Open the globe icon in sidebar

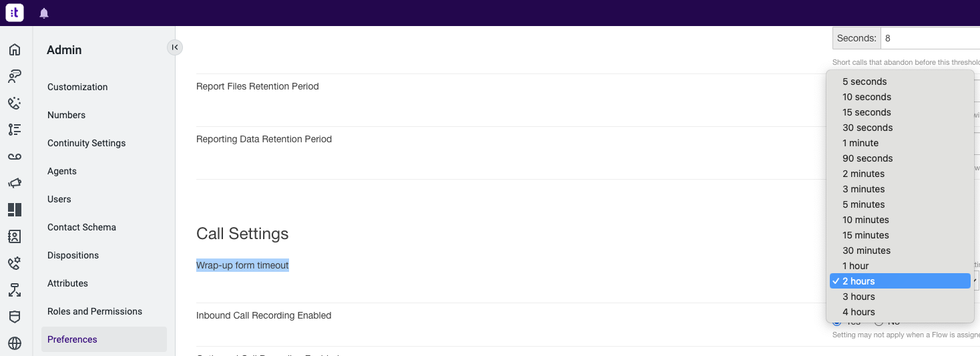(x=15, y=343)
